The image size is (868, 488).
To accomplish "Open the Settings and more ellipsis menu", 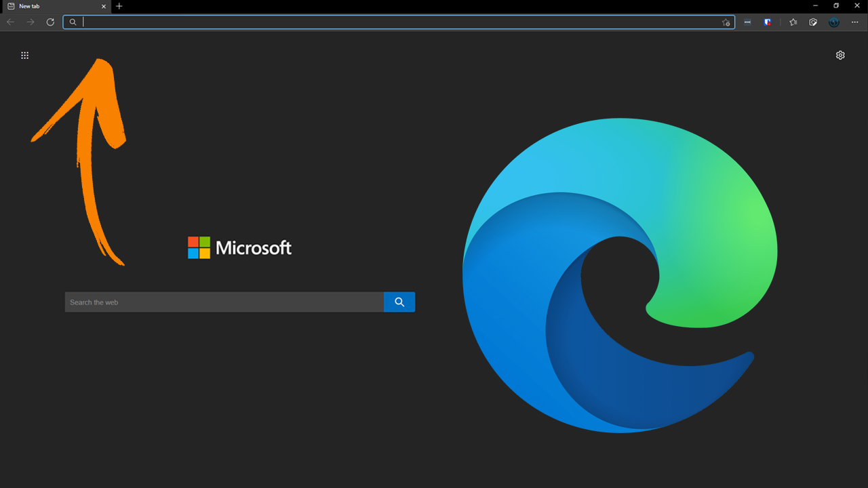I will 854,22.
